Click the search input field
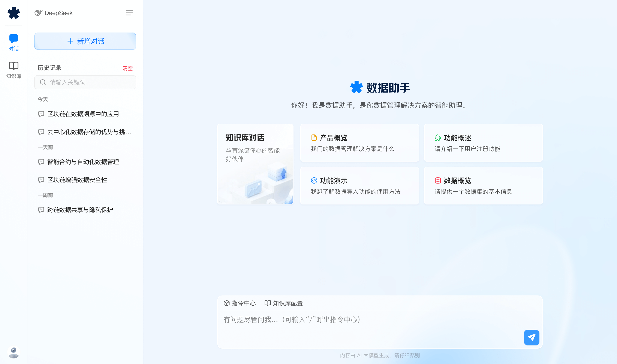This screenshot has height=364, width=617. coord(85,82)
